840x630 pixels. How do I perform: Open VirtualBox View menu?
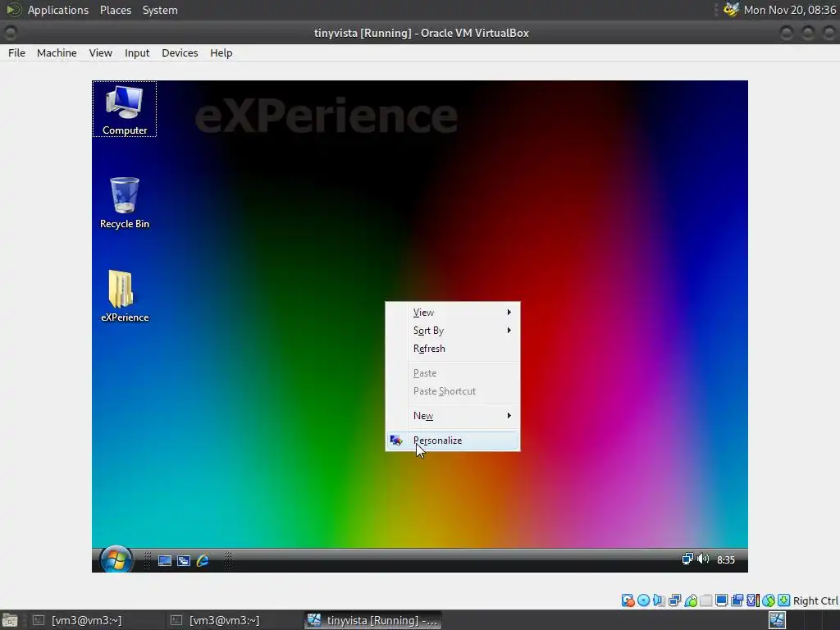(100, 53)
